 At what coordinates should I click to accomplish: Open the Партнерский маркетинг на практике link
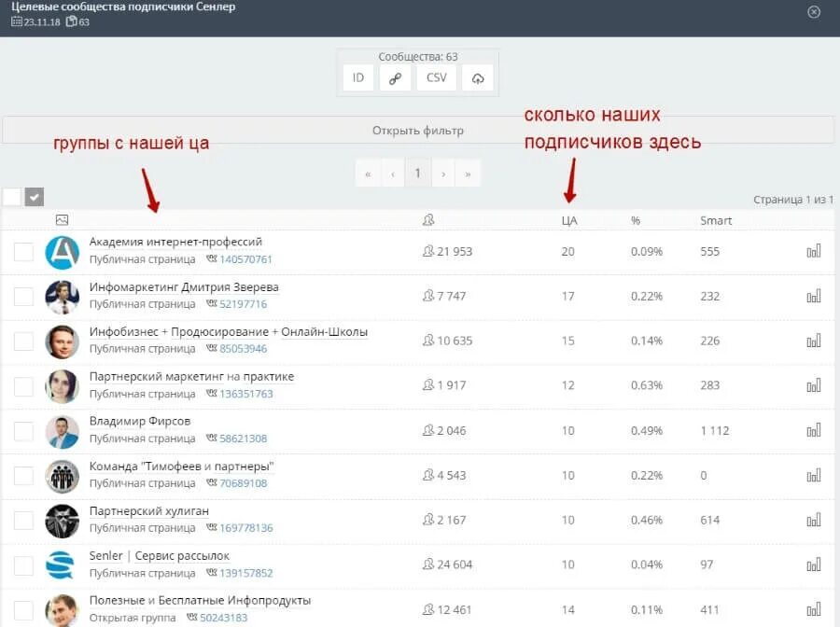click(x=191, y=376)
